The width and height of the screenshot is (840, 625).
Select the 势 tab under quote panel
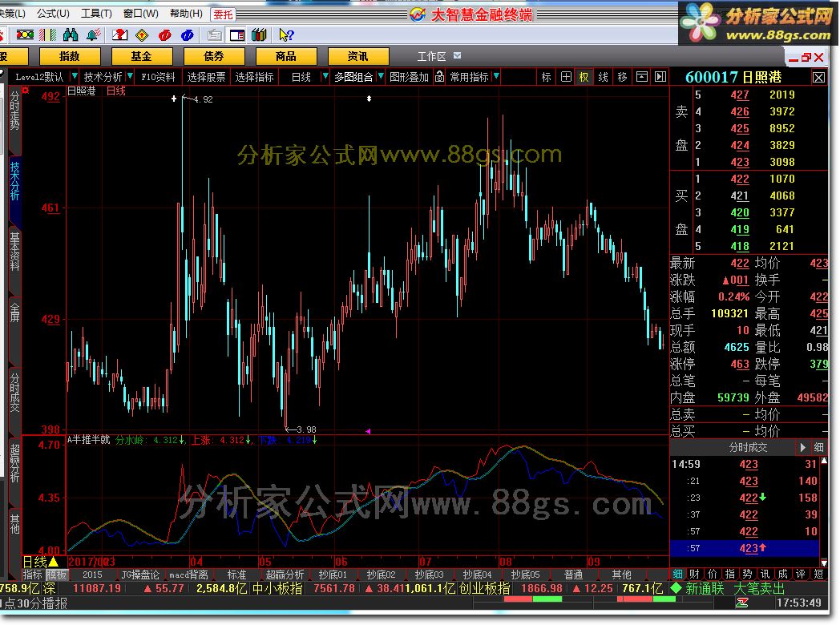(x=747, y=575)
